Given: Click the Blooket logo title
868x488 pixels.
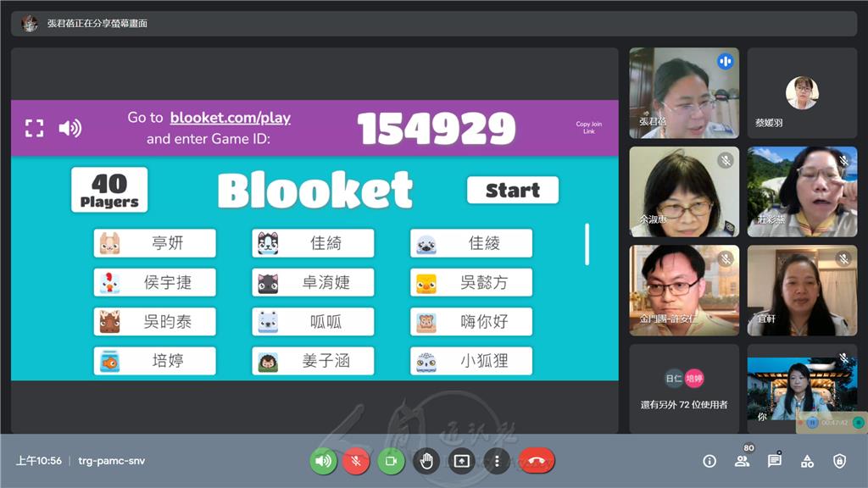Looking at the screenshot, I should [315, 190].
